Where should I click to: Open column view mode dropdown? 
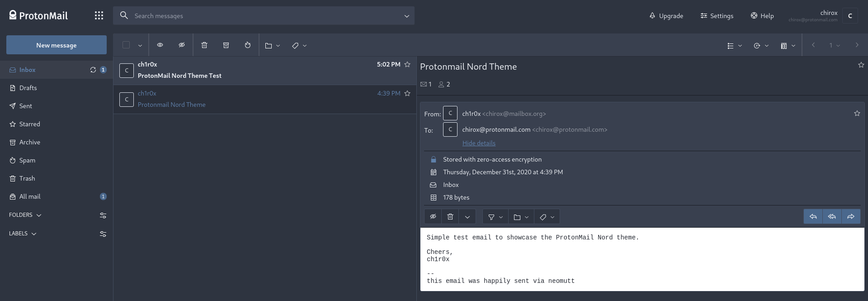788,46
